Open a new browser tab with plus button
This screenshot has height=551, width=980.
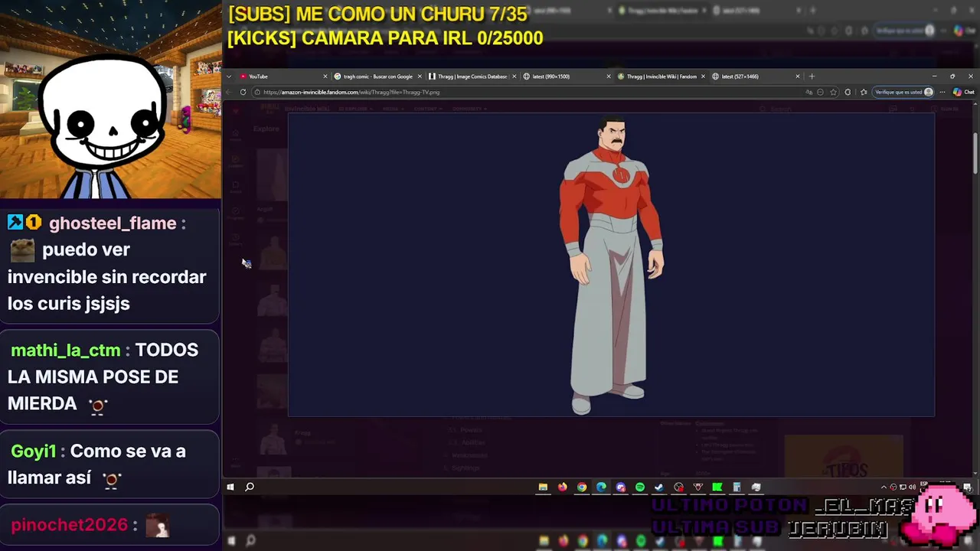tap(812, 77)
